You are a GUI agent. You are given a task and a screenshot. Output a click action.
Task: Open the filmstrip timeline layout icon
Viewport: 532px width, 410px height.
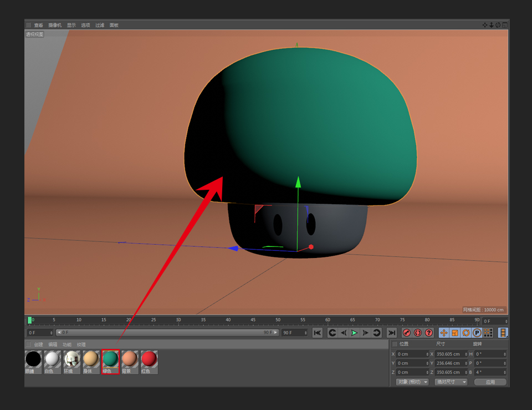[503, 333]
